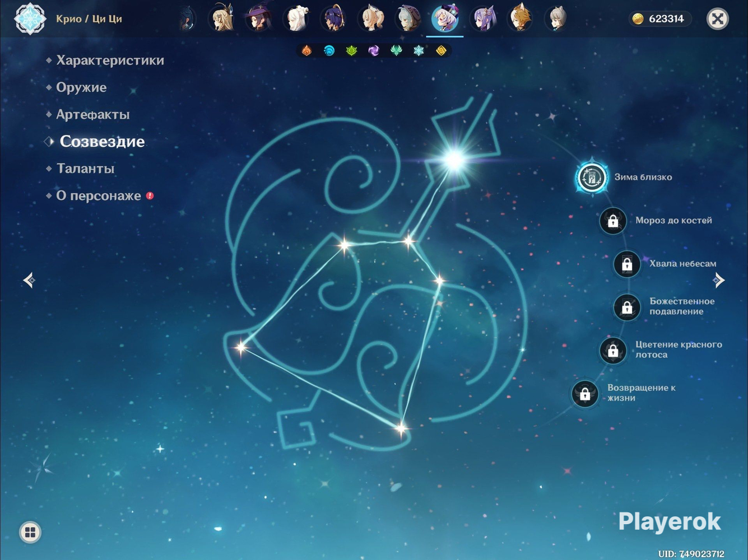Select the blonde character with feathered headpiece portrait
The width and height of the screenshot is (748, 560).
click(x=222, y=18)
